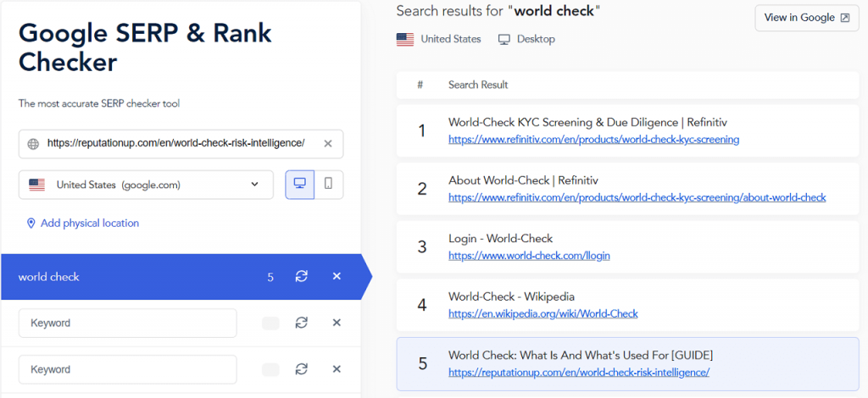Refresh icon for second empty Keyword row
This screenshot has width=868, height=398.
pos(301,369)
